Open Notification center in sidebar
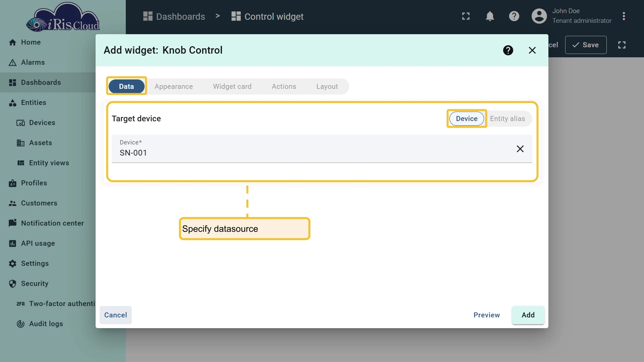The width and height of the screenshot is (644, 362). pyautogui.click(x=48, y=223)
